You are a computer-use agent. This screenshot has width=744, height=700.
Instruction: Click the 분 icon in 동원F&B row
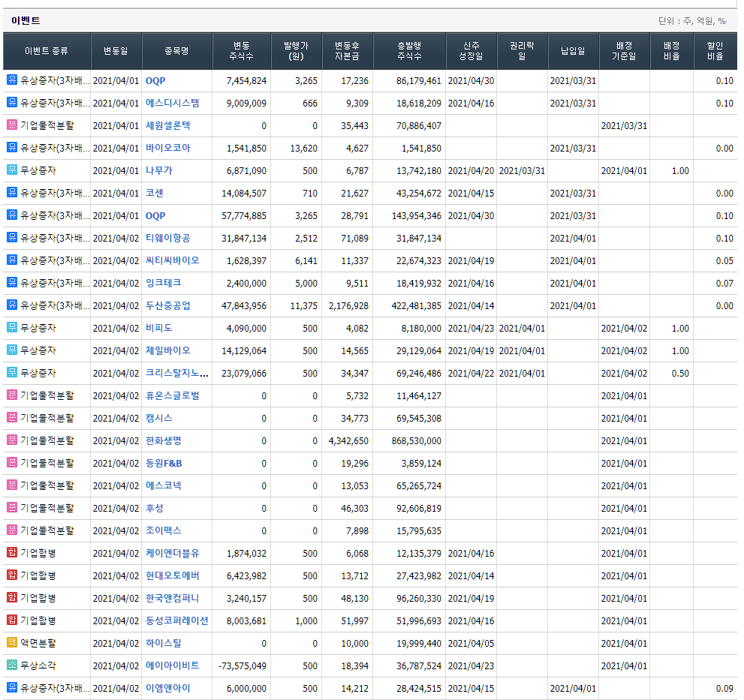click(x=12, y=462)
